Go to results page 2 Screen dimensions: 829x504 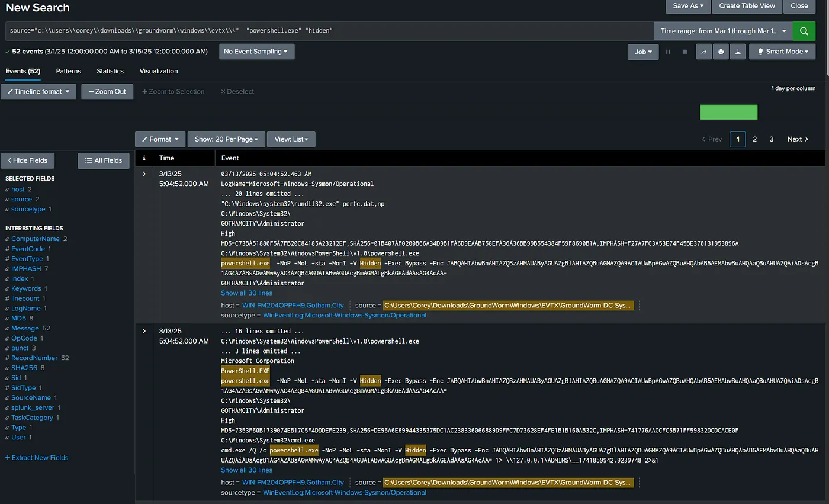754,139
